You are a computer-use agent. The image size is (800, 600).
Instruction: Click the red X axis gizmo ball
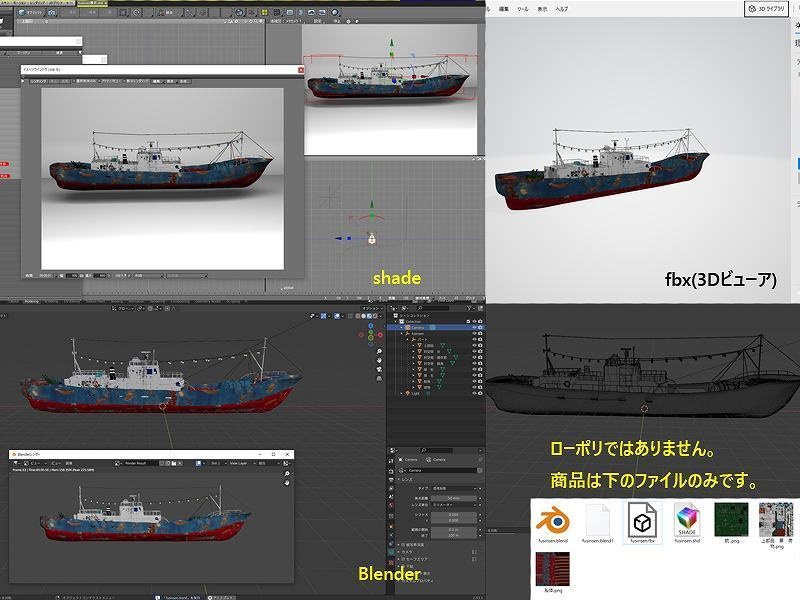[x=380, y=335]
